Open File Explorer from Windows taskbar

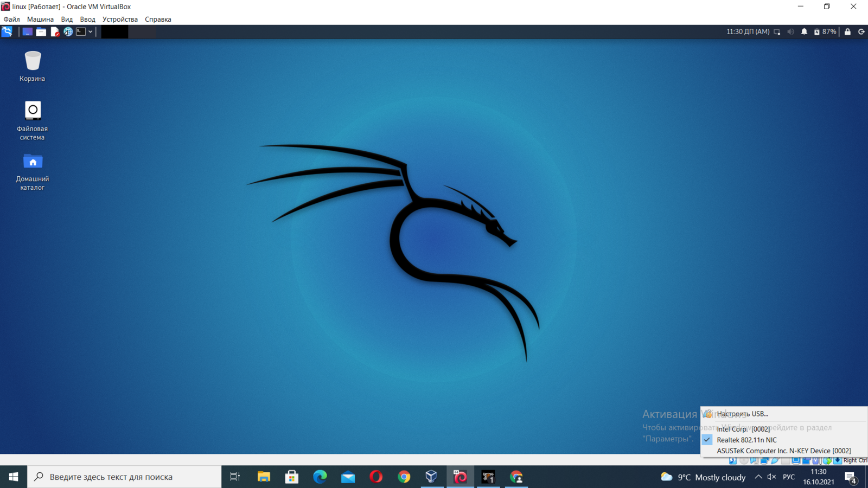click(264, 477)
